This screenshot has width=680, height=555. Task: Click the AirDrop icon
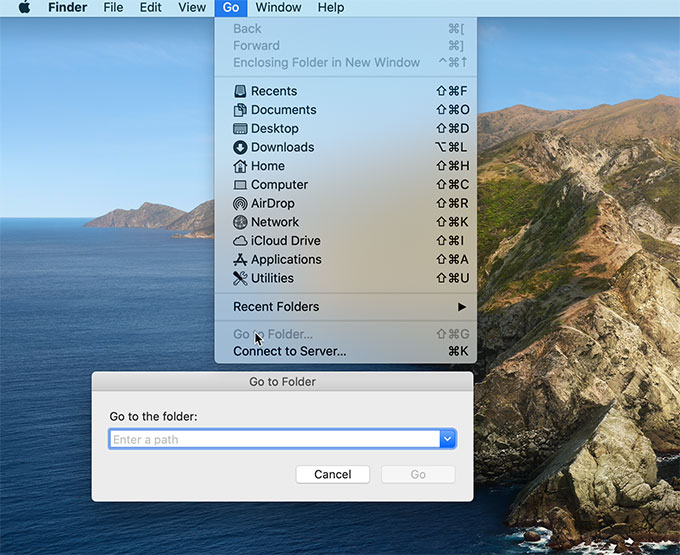tap(240, 203)
